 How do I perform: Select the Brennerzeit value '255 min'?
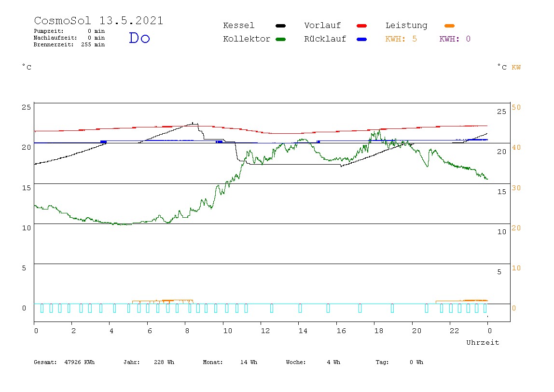[x=93, y=44]
